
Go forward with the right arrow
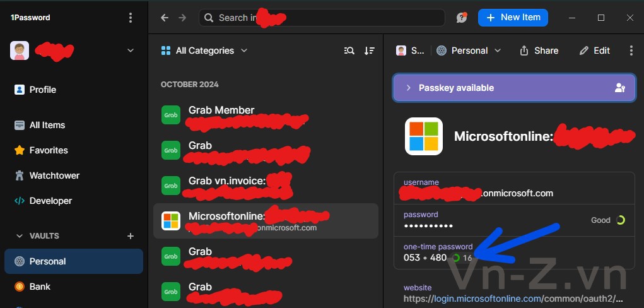pos(182,18)
